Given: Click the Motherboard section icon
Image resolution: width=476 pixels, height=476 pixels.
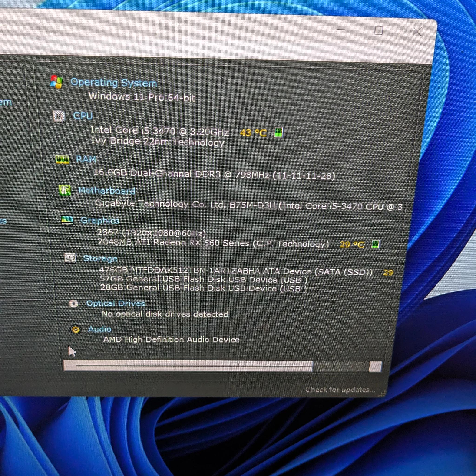Looking at the screenshot, I should (x=65, y=190).
